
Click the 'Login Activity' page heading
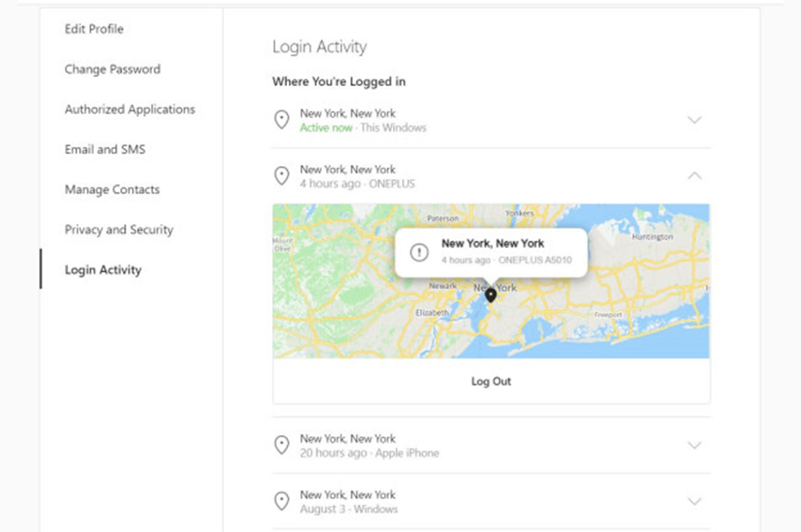[x=319, y=47]
